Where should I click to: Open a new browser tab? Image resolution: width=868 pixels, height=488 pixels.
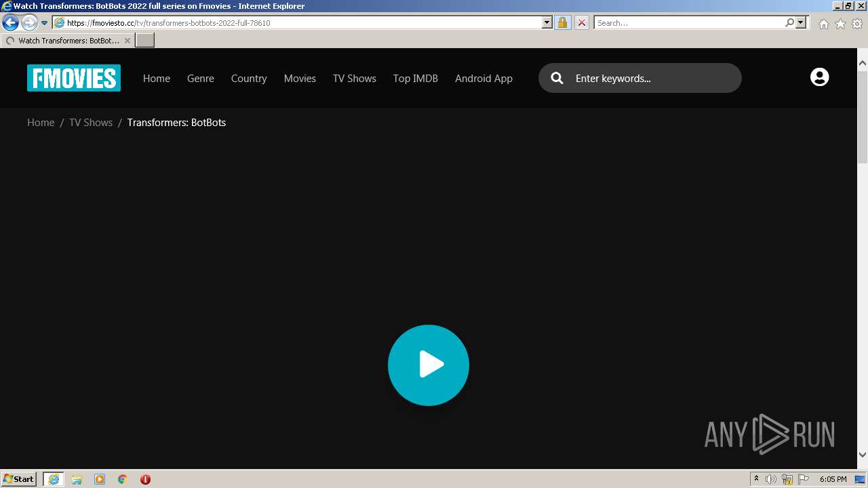[x=145, y=41]
